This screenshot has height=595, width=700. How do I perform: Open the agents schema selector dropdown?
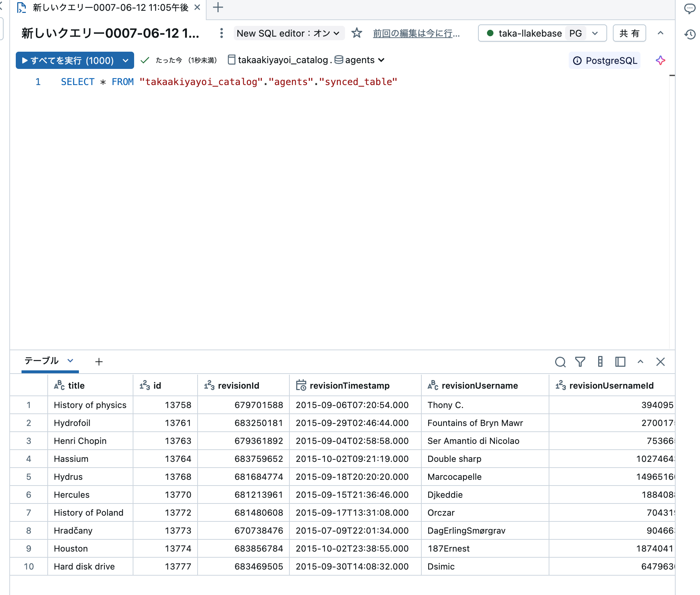point(381,60)
